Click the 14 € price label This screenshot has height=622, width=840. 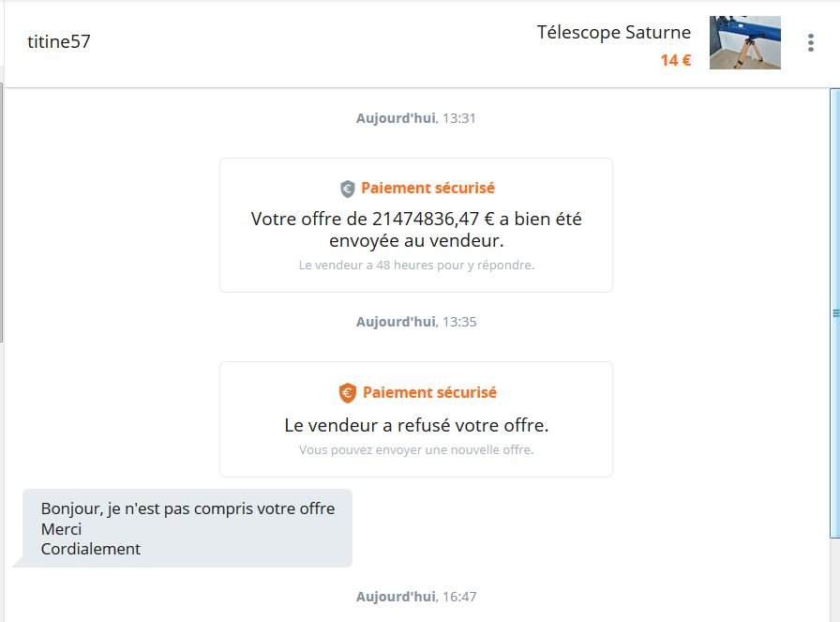point(675,61)
